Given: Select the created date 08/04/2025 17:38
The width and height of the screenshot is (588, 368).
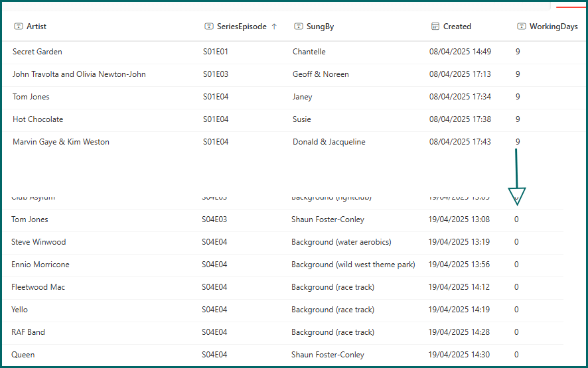Looking at the screenshot, I should [x=460, y=119].
